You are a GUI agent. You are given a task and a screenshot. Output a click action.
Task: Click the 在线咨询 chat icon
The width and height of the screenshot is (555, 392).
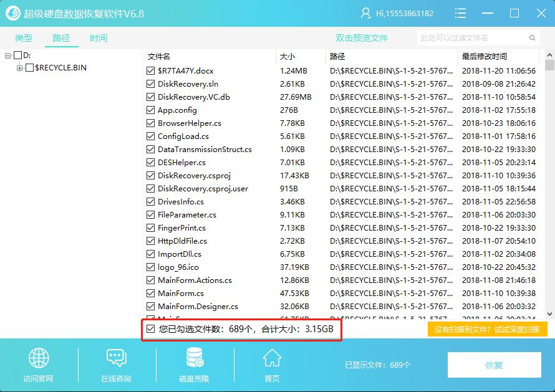click(116, 359)
